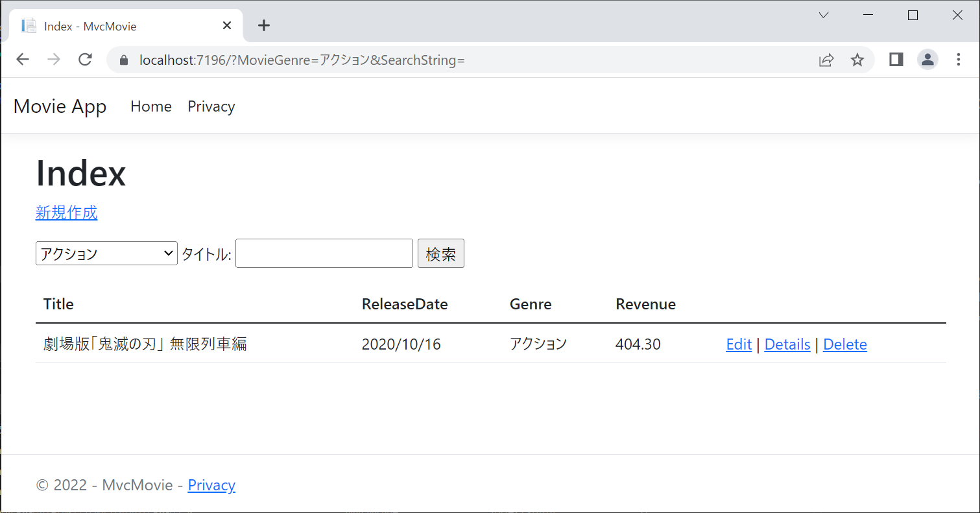Viewport: 980px width, 513px height.
Task: Reload the MvcMovie page
Action: pyautogui.click(x=85, y=59)
